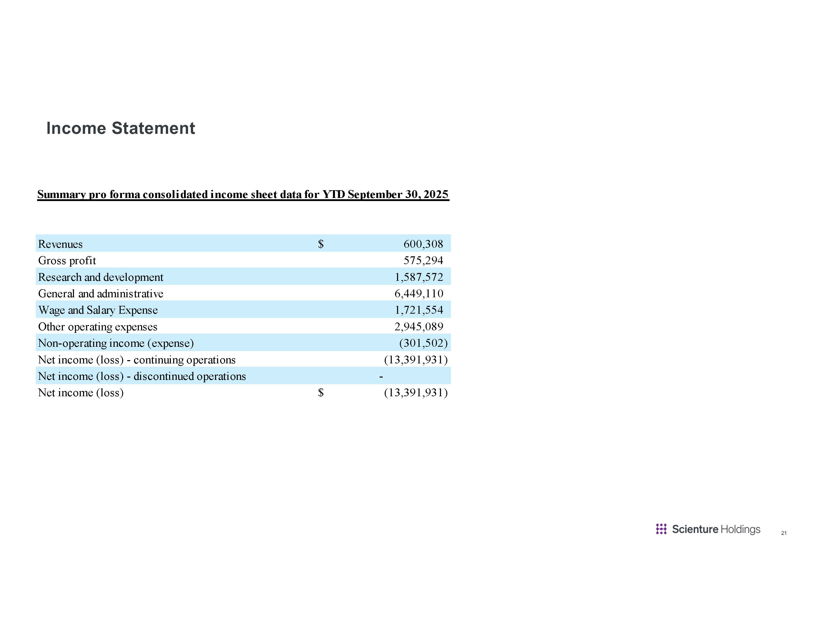The image size is (833, 644).
Task: Select the Research and development label
Action: click(101, 277)
